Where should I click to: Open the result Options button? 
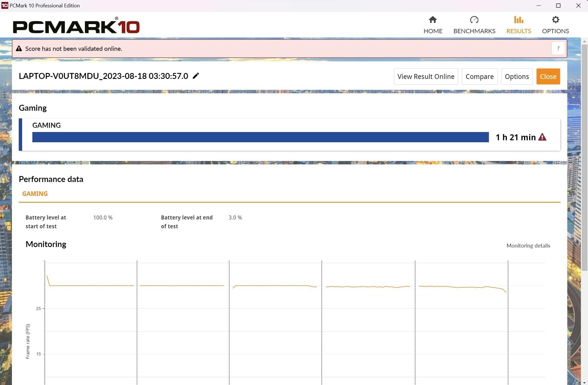coord(517,76)
